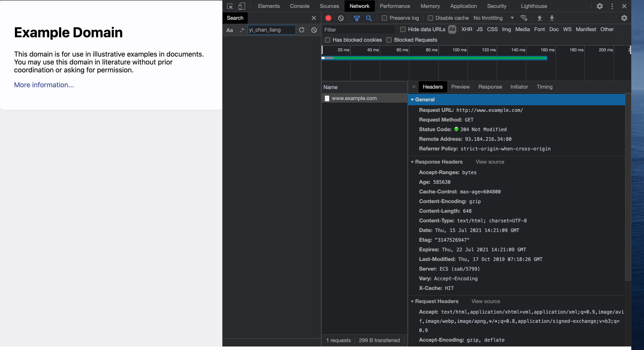Open the Memory tab

(x=430, y=6)
